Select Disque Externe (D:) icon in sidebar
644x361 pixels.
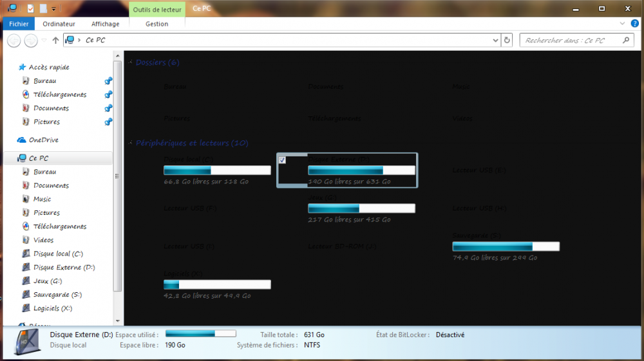pos(26,267)
